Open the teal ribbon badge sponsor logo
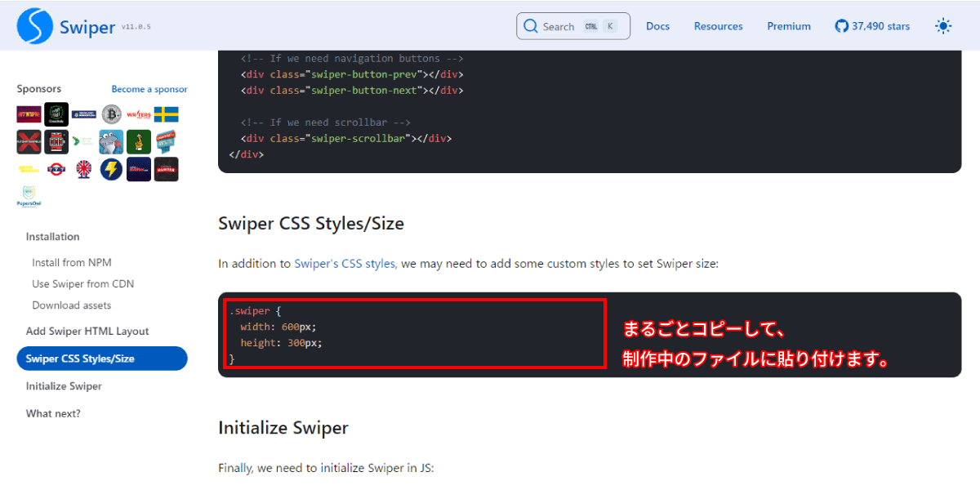This screenshot has width=980, height=490. [x=167, y=142]
